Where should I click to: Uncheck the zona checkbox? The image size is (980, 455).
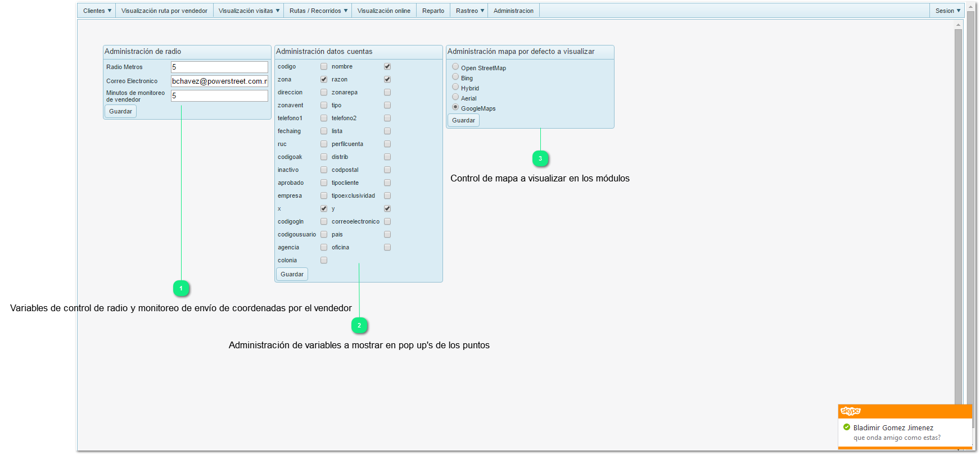click(324, 79)
